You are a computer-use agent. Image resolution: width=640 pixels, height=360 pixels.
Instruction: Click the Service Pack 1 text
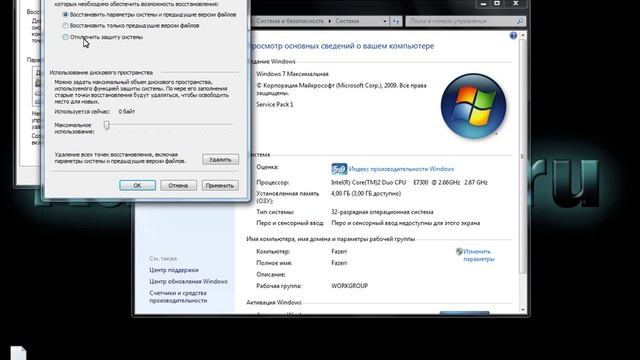(x=275, y=104)
